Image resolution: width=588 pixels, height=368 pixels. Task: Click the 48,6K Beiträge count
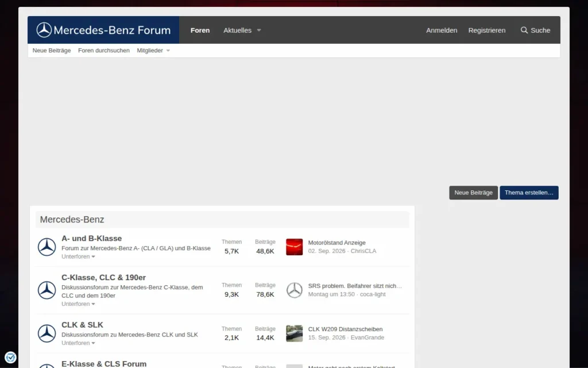[265, 251]
